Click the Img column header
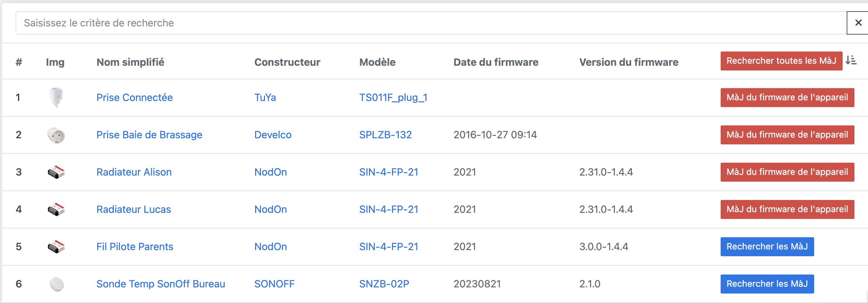The width and height of the screenshot is (868, 303). [x=55, y=62]
